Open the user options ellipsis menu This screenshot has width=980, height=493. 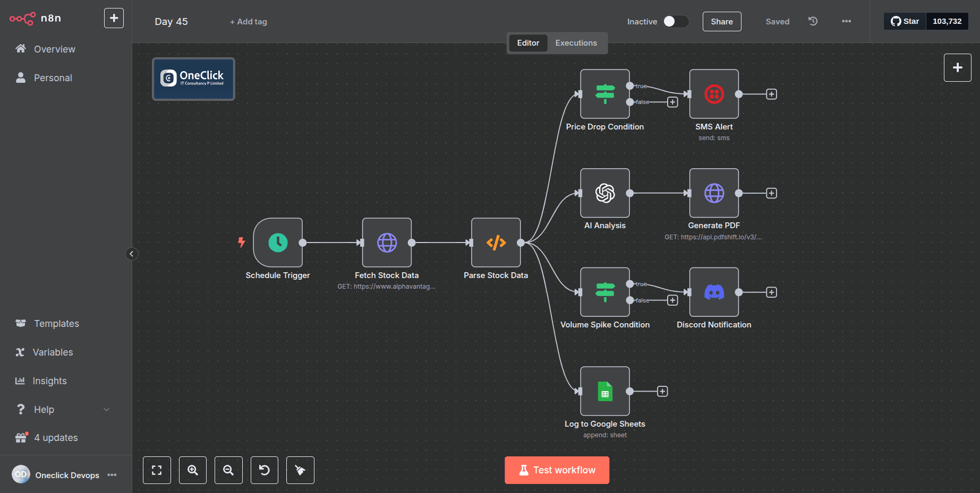[112, 475]
